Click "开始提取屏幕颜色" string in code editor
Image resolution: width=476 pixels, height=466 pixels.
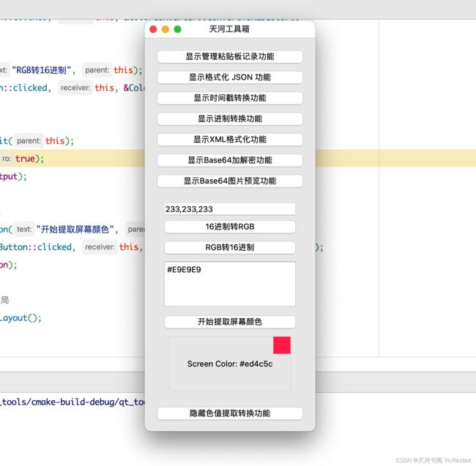[x=75, y=230]
